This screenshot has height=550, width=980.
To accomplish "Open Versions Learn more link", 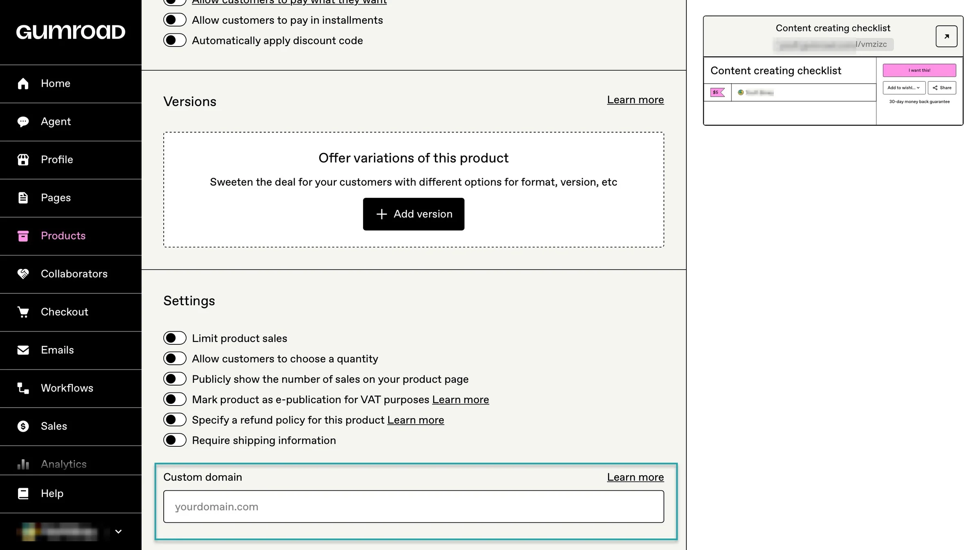I will click(x=635, y=100).
